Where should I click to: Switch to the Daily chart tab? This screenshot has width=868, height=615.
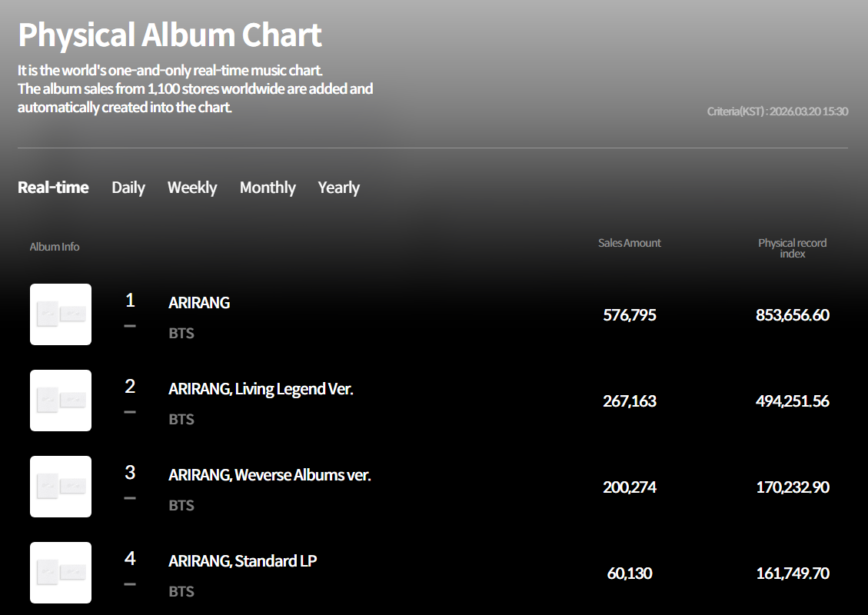pyautogui.click(x=128, y=188)
